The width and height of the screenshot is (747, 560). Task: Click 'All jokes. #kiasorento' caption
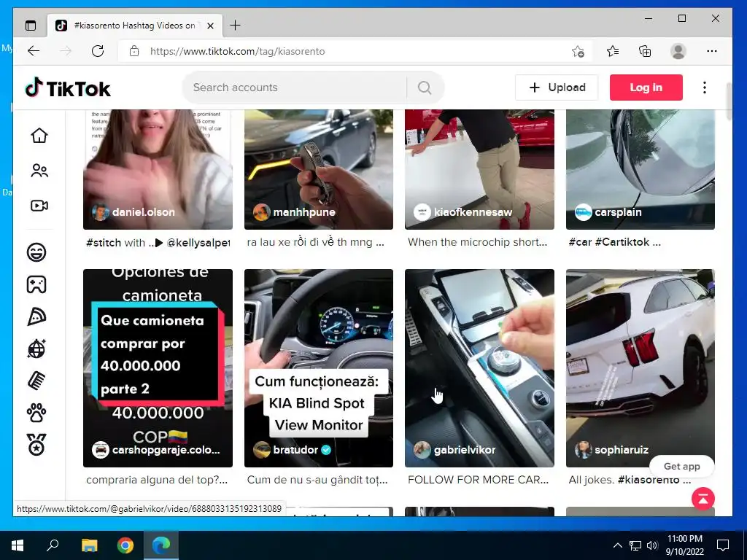coord(630,480)
